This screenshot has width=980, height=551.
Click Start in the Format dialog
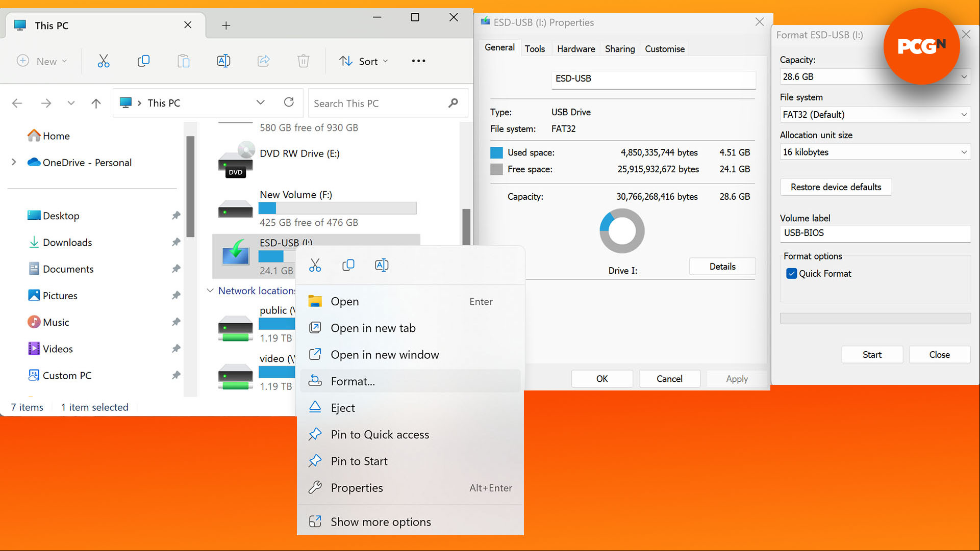[x=872, y=355]
